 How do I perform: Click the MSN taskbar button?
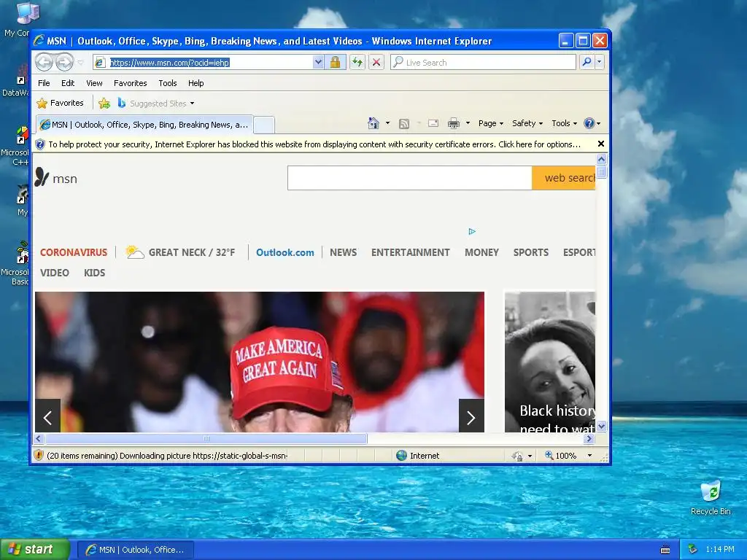[135, 550]
